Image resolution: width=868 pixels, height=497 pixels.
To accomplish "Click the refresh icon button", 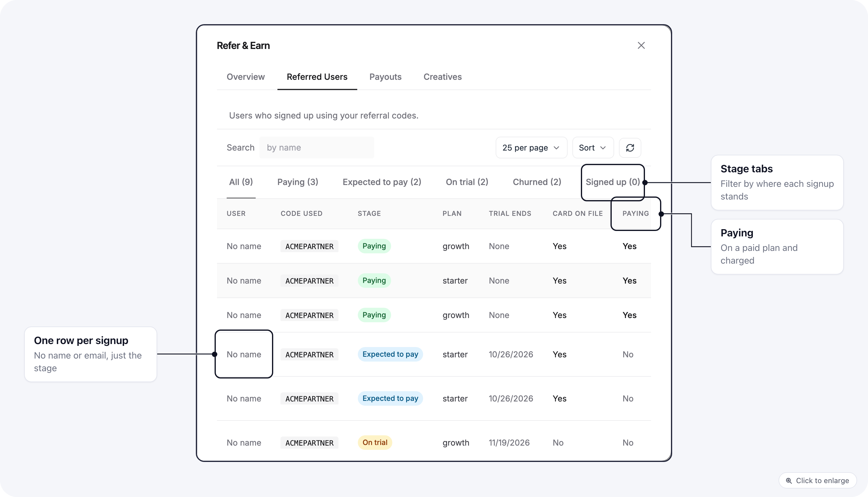I will (630, 148).
